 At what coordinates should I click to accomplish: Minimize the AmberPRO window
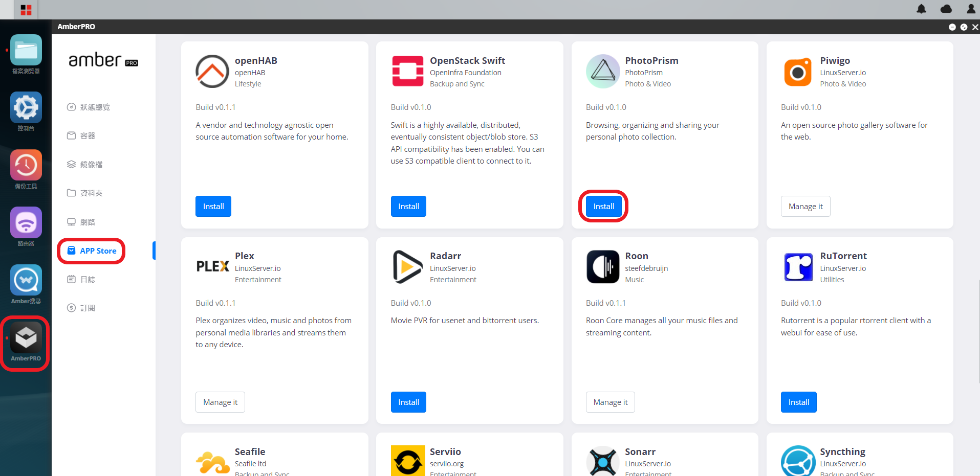[x=952, y=27]
